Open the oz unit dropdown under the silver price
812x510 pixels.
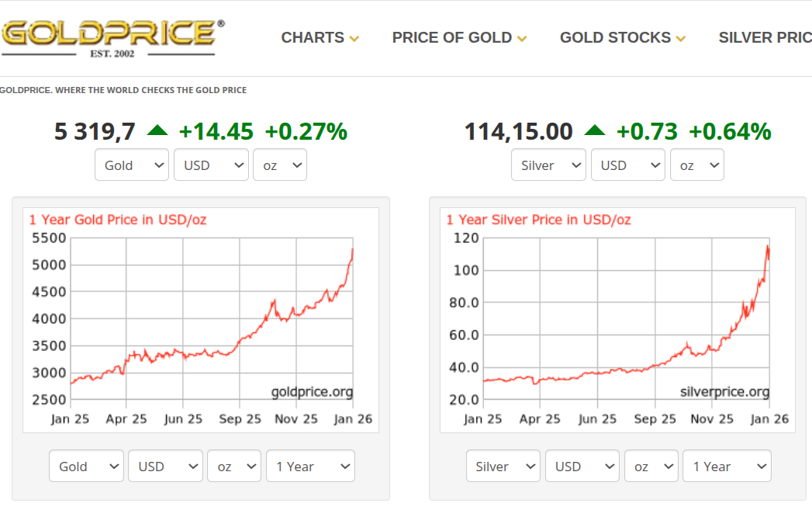pos(697,165)
